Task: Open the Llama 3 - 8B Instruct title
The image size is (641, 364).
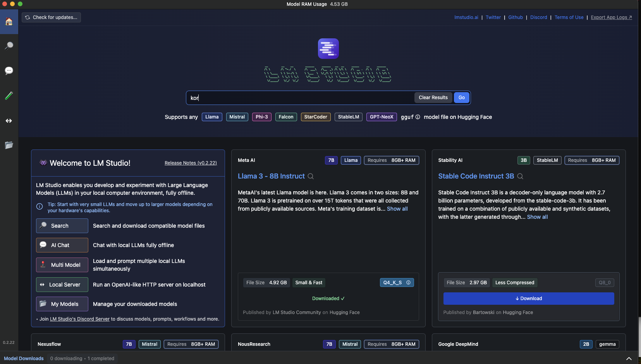Action: pyautogui.click(x=271, y=176)
